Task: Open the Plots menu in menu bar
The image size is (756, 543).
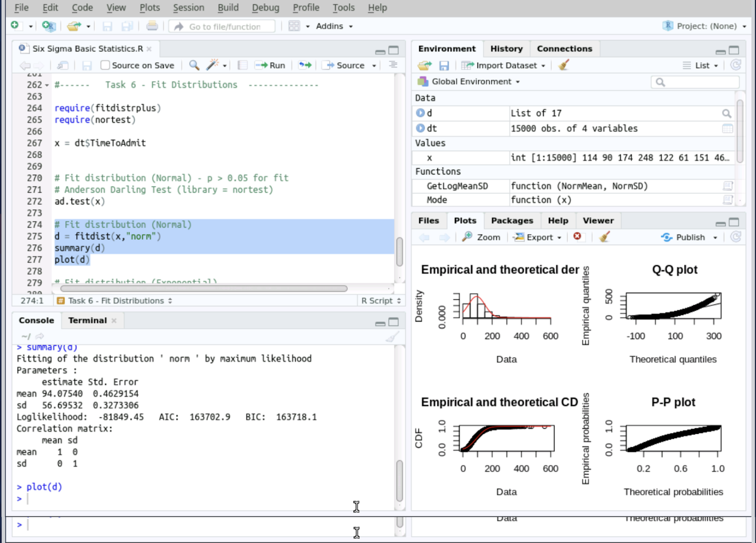Action: pos(150,7)
